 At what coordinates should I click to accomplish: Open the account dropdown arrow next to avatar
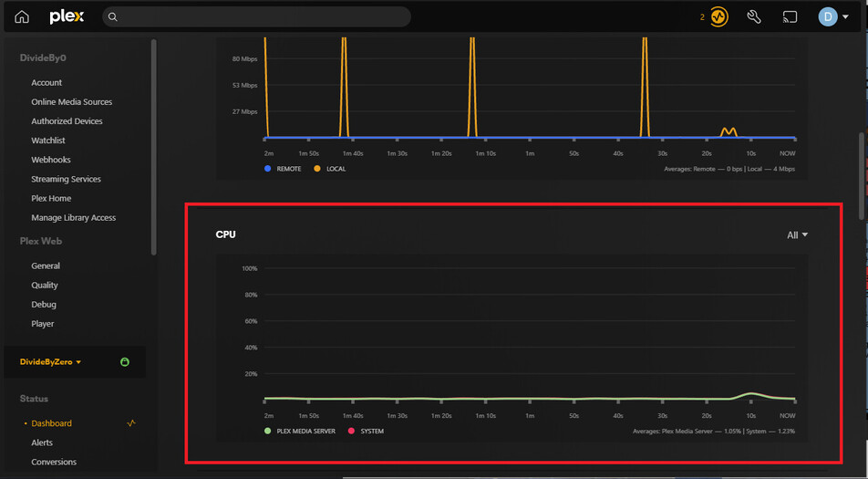(845, 17)
